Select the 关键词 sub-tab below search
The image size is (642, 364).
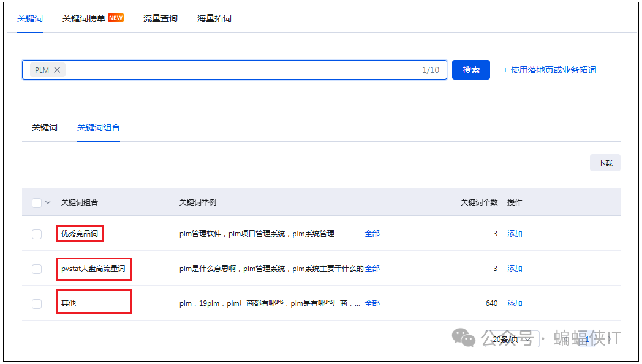pyautogui.click(x=45, y=127)
